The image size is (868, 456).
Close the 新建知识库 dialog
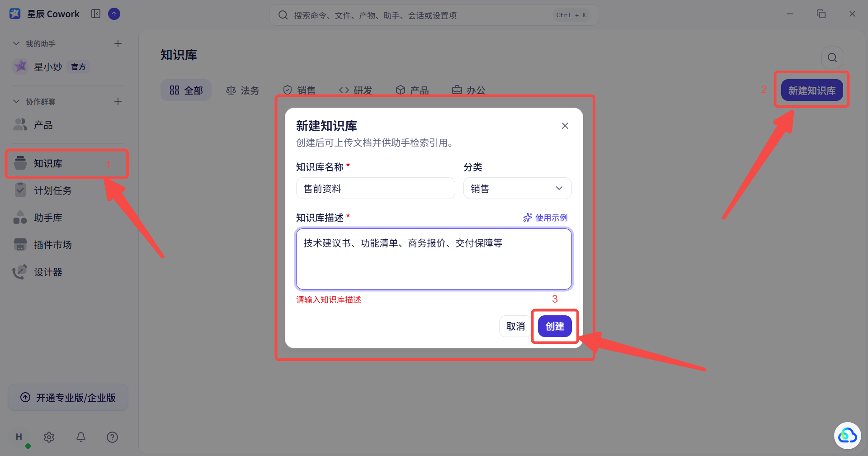pos(565,126)
